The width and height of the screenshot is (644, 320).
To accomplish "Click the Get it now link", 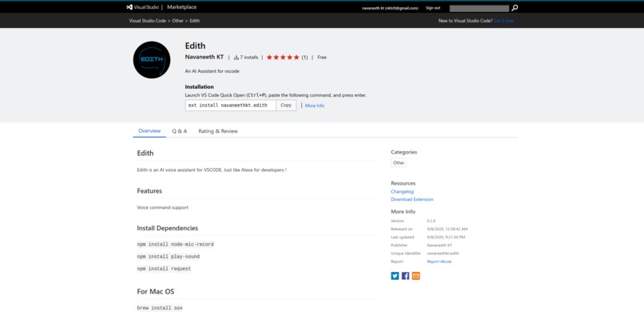I will click(503, 21).
